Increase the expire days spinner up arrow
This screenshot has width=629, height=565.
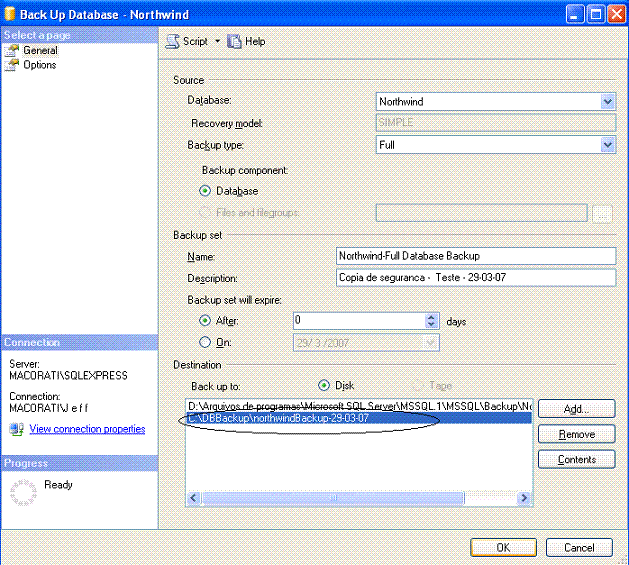coord(431,317)
